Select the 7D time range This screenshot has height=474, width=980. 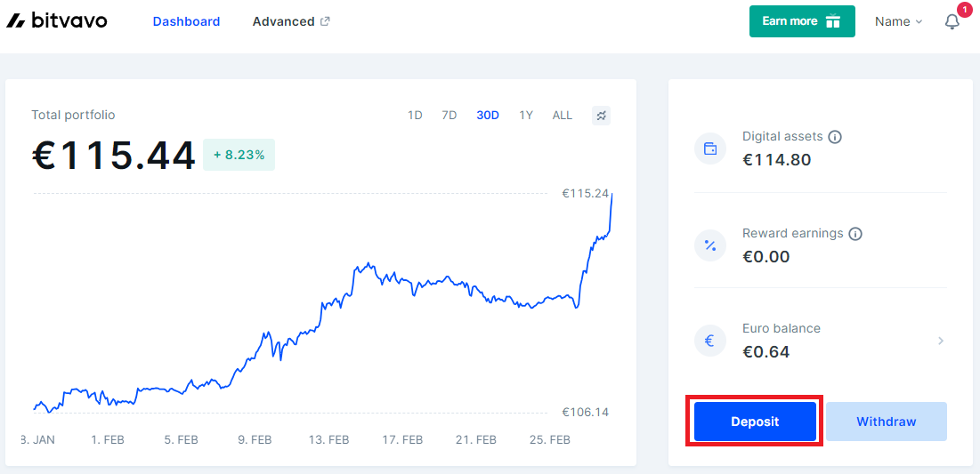click(x=450, y=116)
